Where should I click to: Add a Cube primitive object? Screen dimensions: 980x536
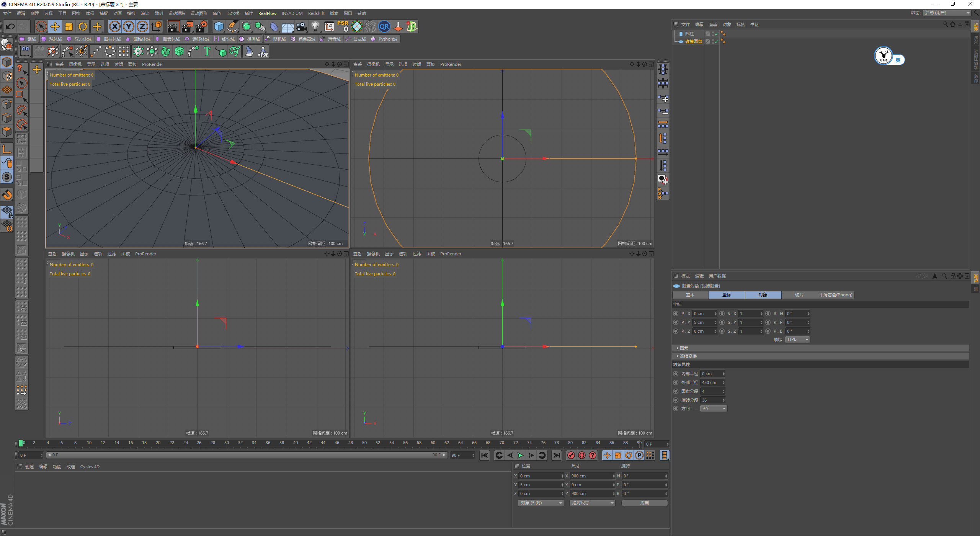click(219, 26)
